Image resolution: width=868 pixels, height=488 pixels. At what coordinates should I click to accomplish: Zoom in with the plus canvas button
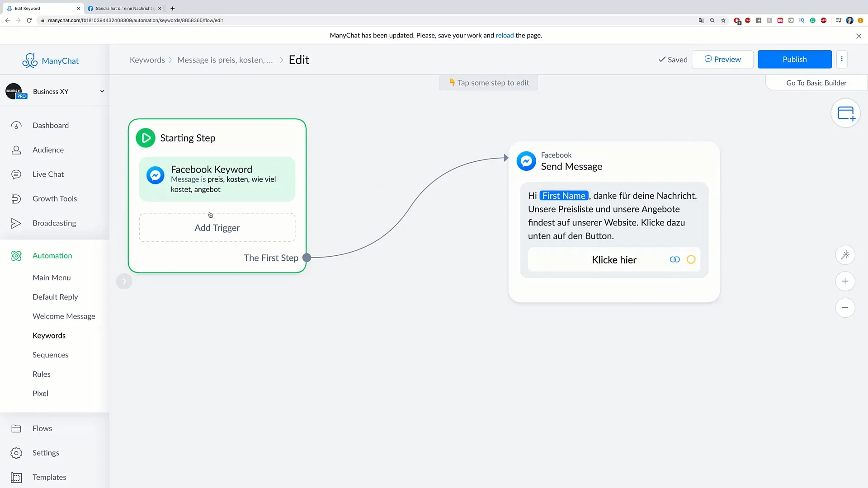[x=845, y=281]
